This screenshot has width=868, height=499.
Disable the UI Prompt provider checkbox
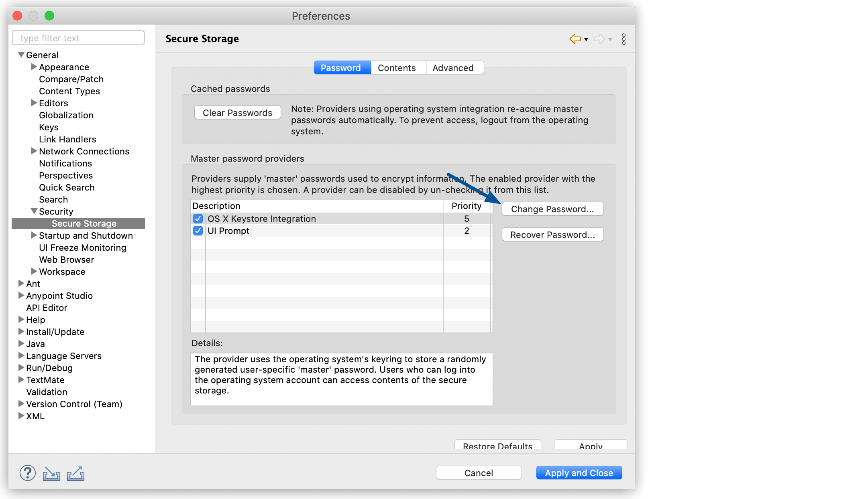(198, 231)
